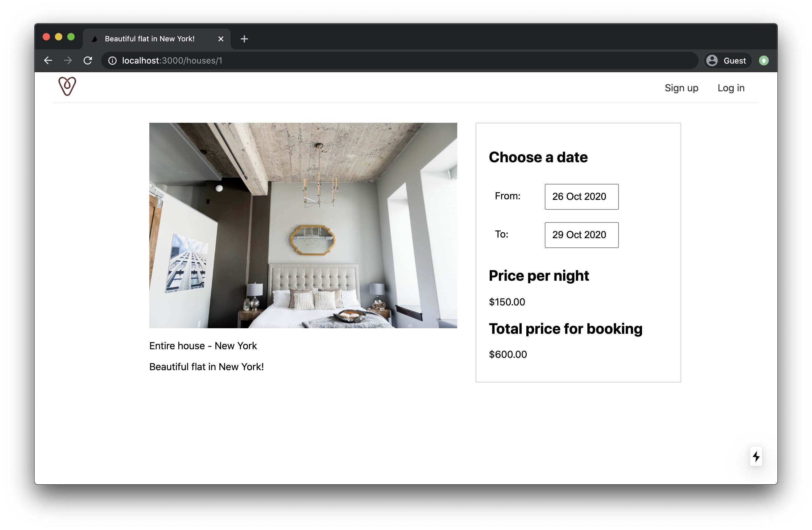Click the yellow minimize window button
This screenshot has height=530, width=812.
pos(59,37)
